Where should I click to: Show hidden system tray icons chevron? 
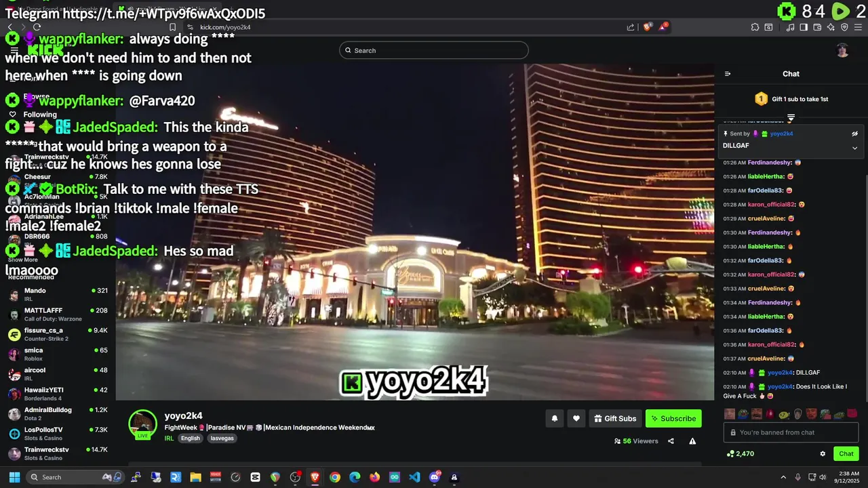click(x=783, y=477)
